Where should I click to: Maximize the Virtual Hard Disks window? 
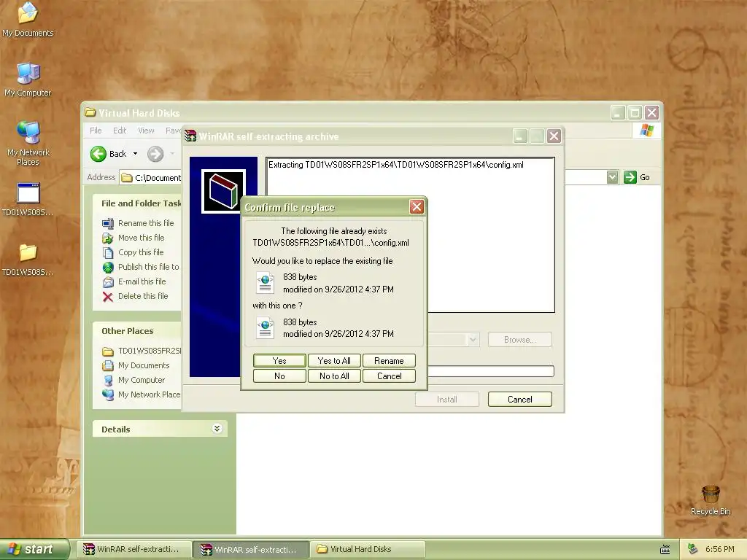coord(635,113)
